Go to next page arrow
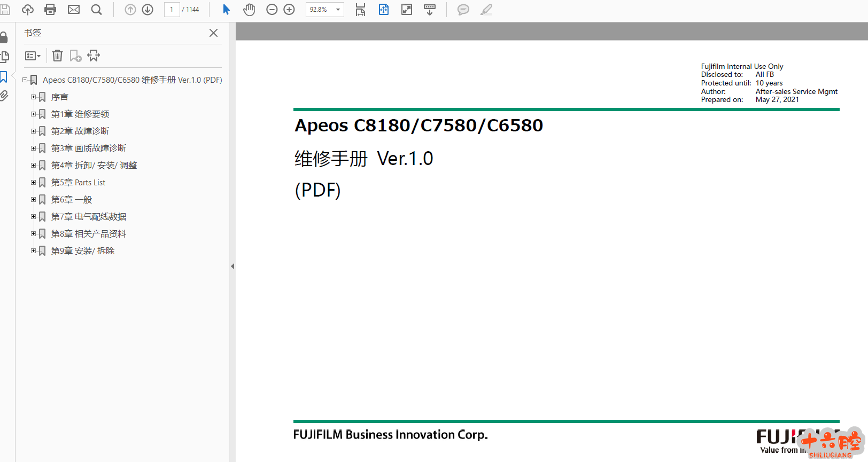This screenshot has height=462, width=868. (148, 10)
